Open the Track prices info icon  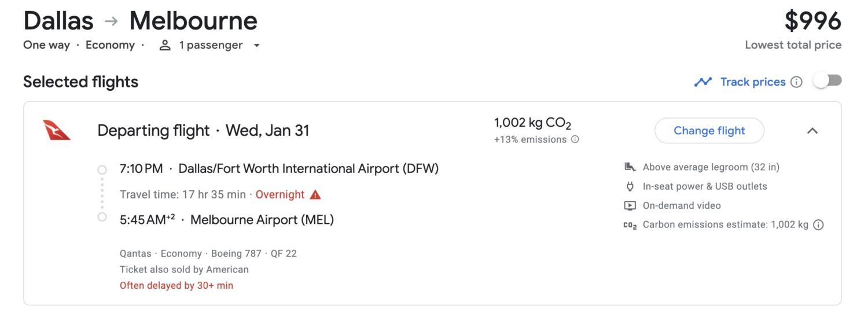coord(797,82)
